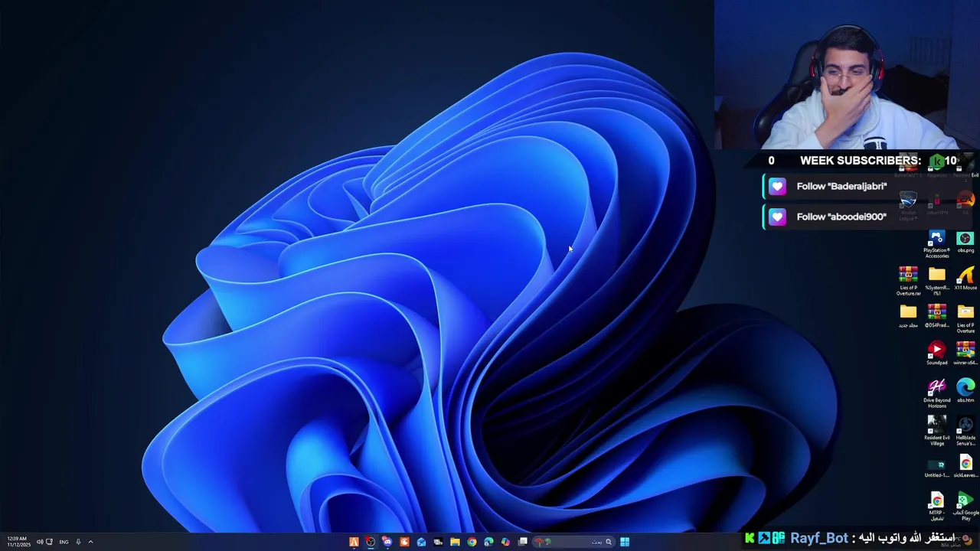
Task: Open the volume control in system tray
Action: 39,542
